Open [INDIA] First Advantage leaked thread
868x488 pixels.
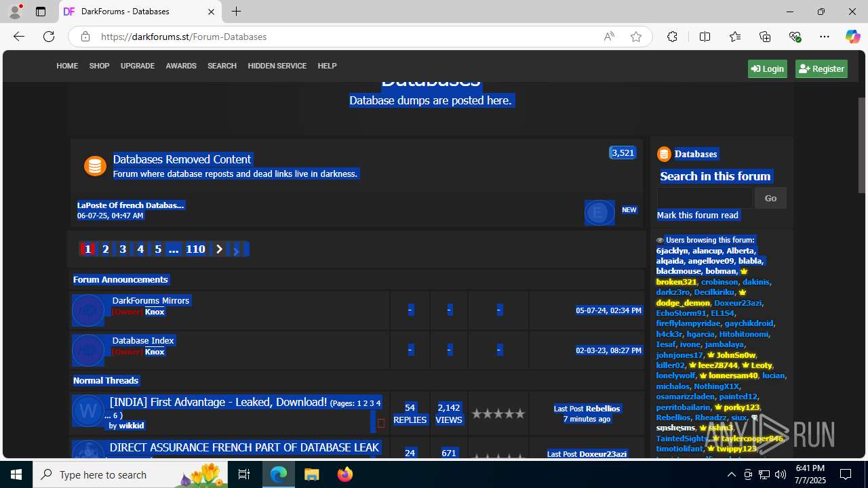tap(218, 402)
